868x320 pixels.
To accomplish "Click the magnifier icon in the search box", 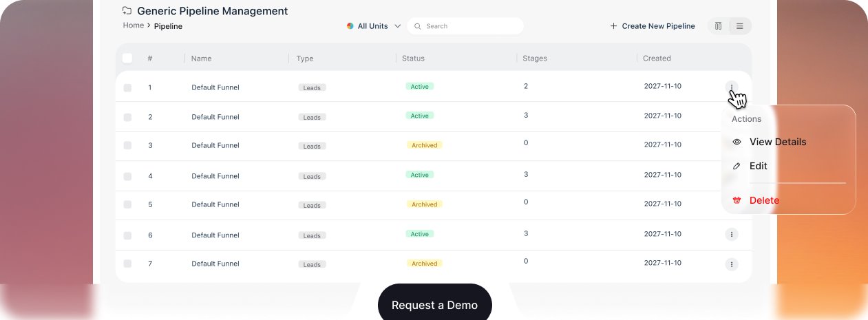I will coord(417,26).
